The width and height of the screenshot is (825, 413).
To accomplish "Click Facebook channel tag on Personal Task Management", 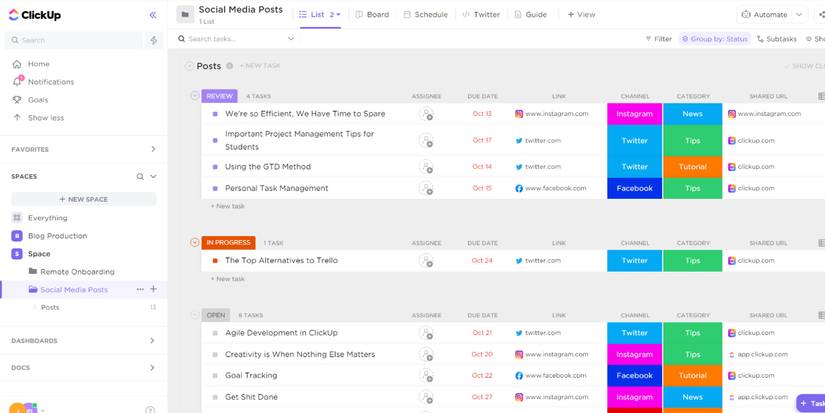I will (635, 188).
